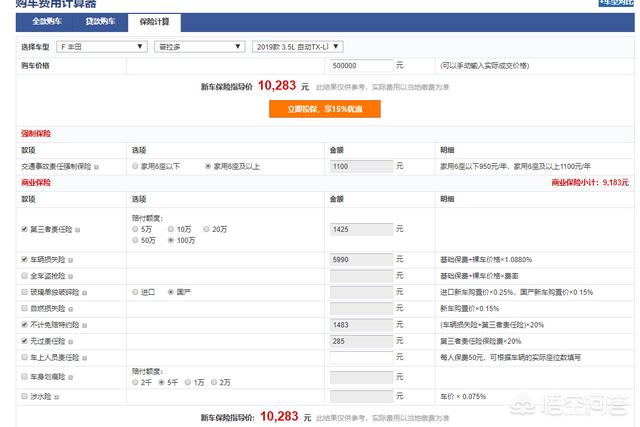Tick the 自燃损失险 checkbox
The height and width of the screenshot is (427, 640).
pyautogui.click(x=24, y=308)
